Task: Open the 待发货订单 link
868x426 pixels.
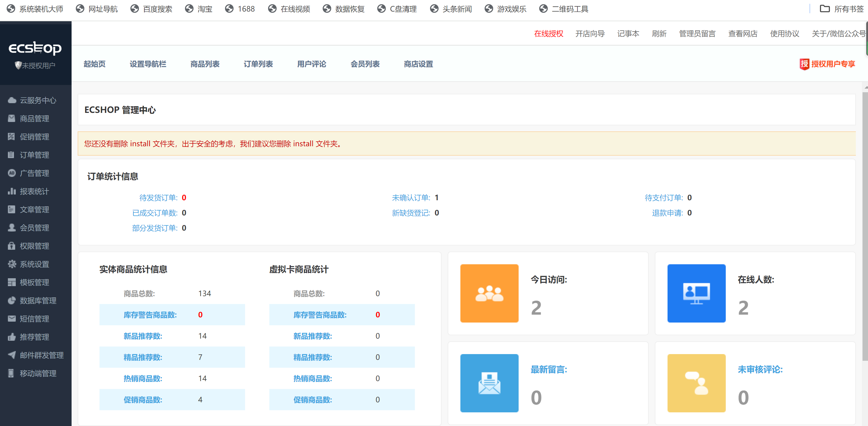Action: coord(158,198)
